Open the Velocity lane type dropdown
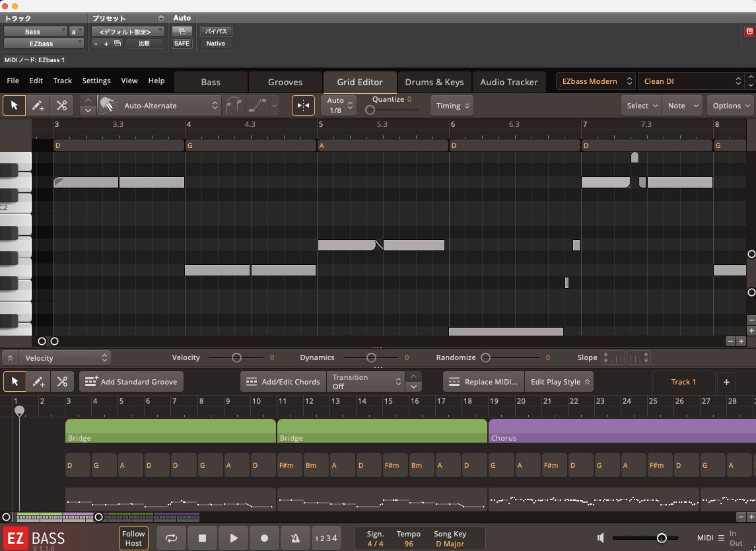The width and height of the screenshot is (756, 551). [65, 358]
